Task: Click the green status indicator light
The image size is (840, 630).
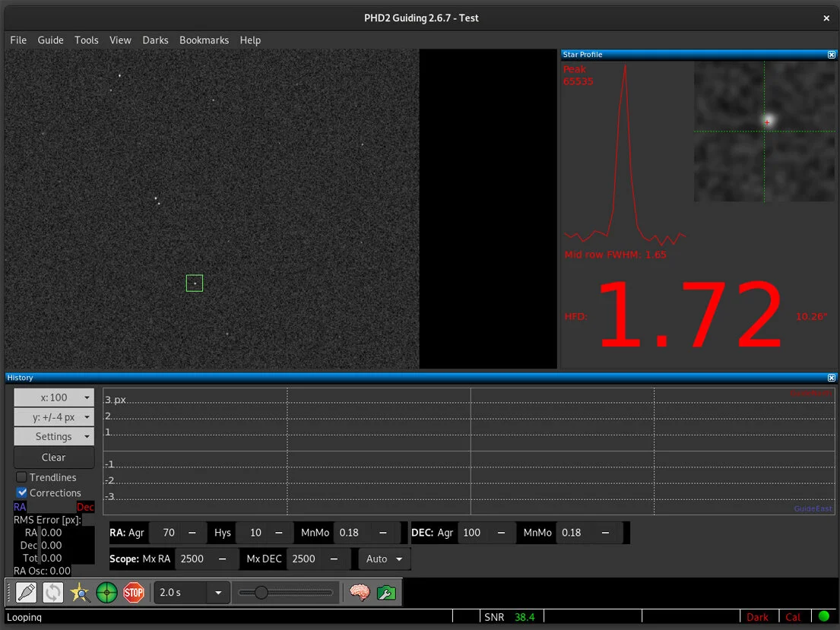Action: (824, 616)
